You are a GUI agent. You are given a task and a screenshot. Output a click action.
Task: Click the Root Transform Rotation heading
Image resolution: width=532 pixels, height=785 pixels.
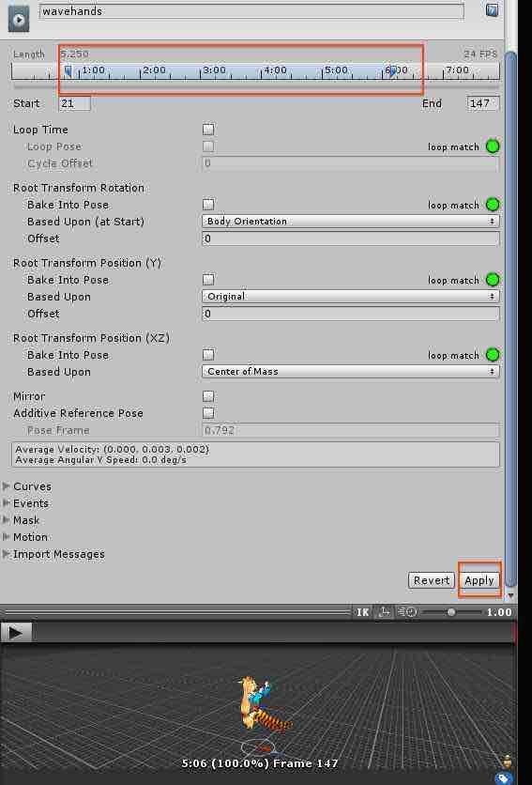point(79,188)
